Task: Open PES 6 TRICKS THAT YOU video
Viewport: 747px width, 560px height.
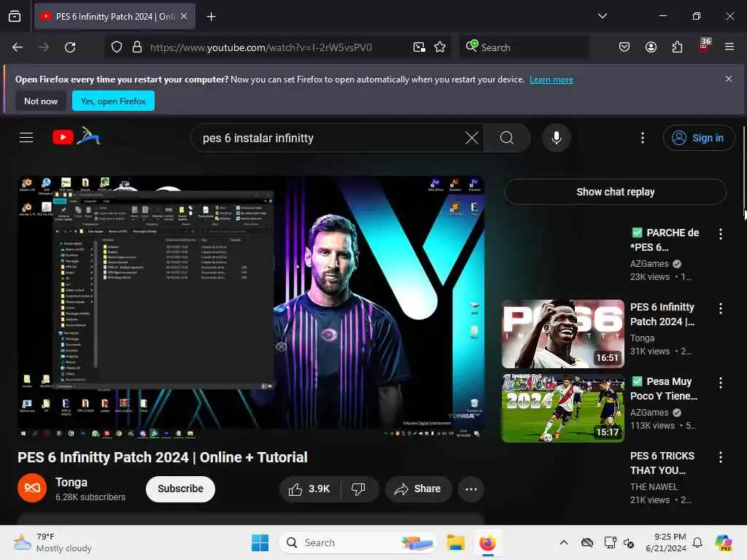Action: (662, 463)
